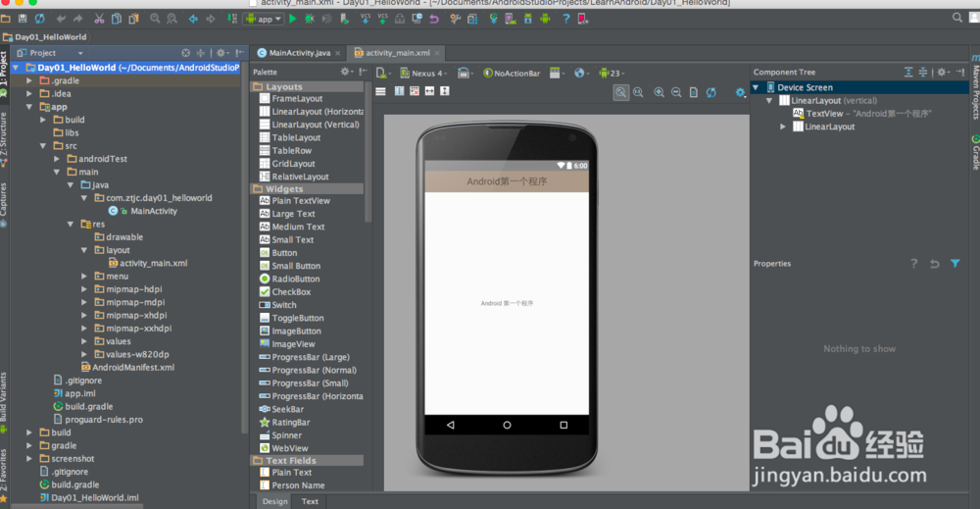Screen dimensions: 980x509
Task: Select AndroidManifest.xml in project tree
Action: pyautogui.click(x=133, y=368)
